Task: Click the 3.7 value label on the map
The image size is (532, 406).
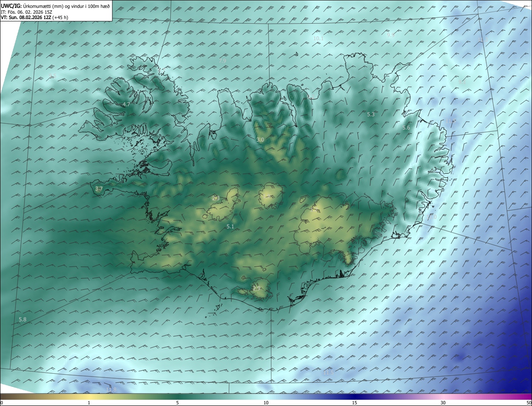Action: pyautogui.click(x=99, y=189)
